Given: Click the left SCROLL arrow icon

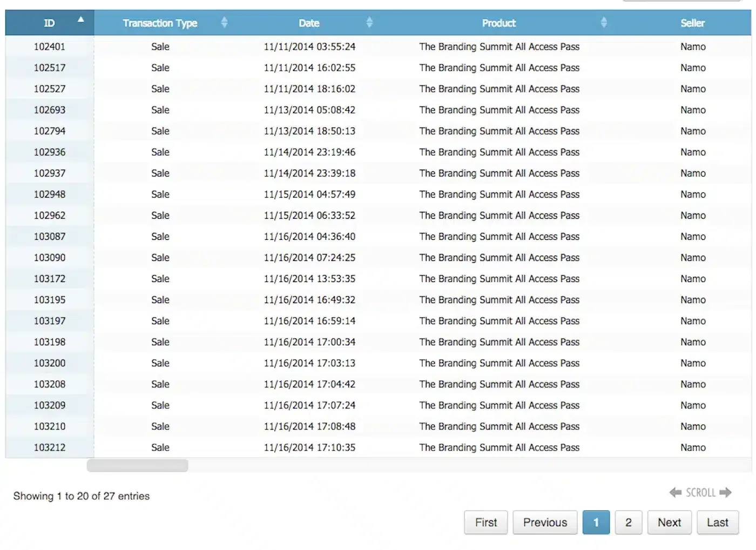Looking at the screenshot, I should [676, 492].
